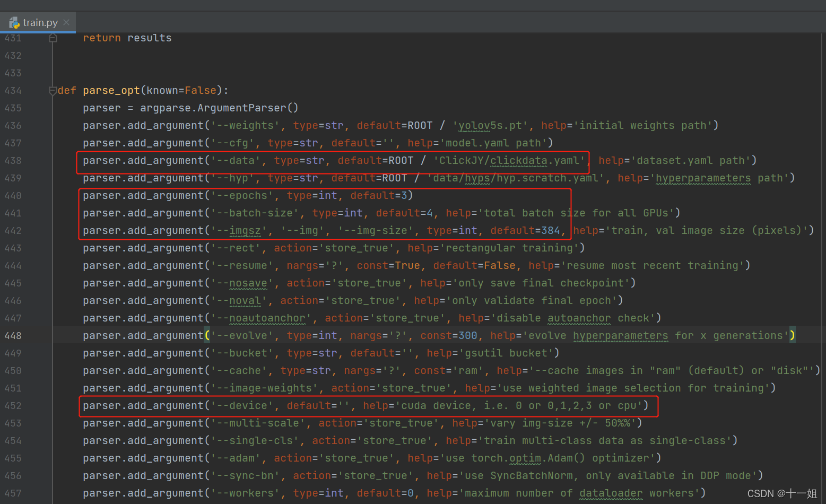Click the default=3 value for epochs
This screenshot has height=504, width=826.
[x=379, y=196]
